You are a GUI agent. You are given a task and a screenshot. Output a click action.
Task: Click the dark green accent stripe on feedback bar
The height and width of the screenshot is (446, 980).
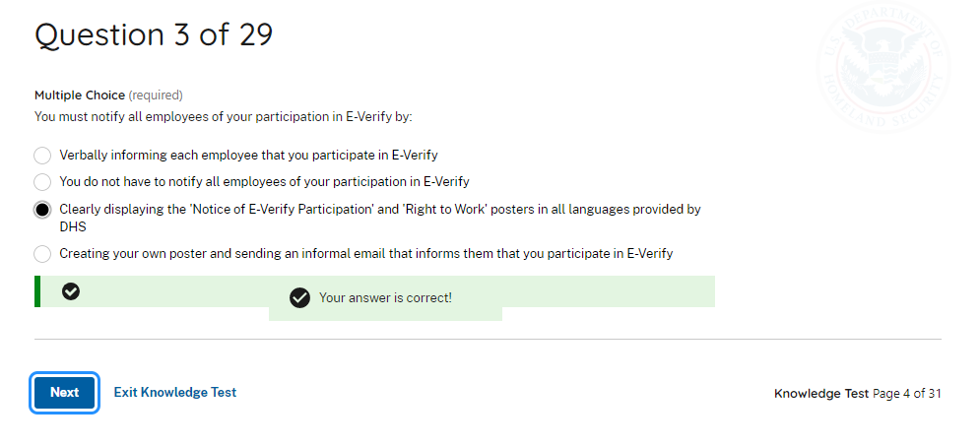pyautogui.click(x=37, y=291)
